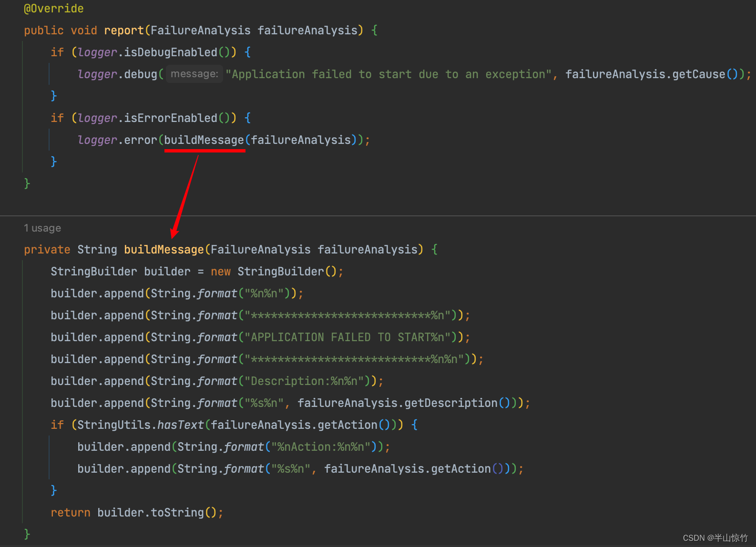Click StringUtils.hasText condition
756x547 pixels.
(237, 425)
